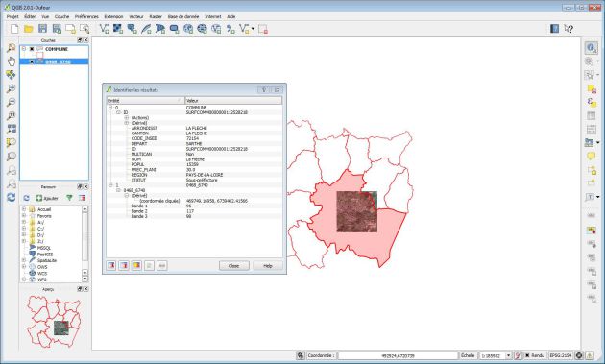The height and width of the screenshot is (364, 605).
Task: Click the Refresh map icon
Action: pos(12,197)
